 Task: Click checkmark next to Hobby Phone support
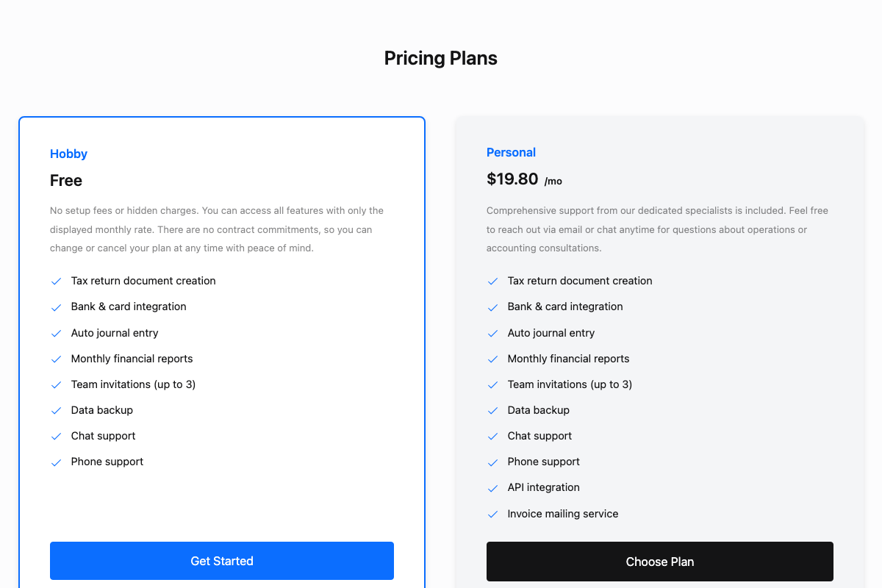pos(56,462)
